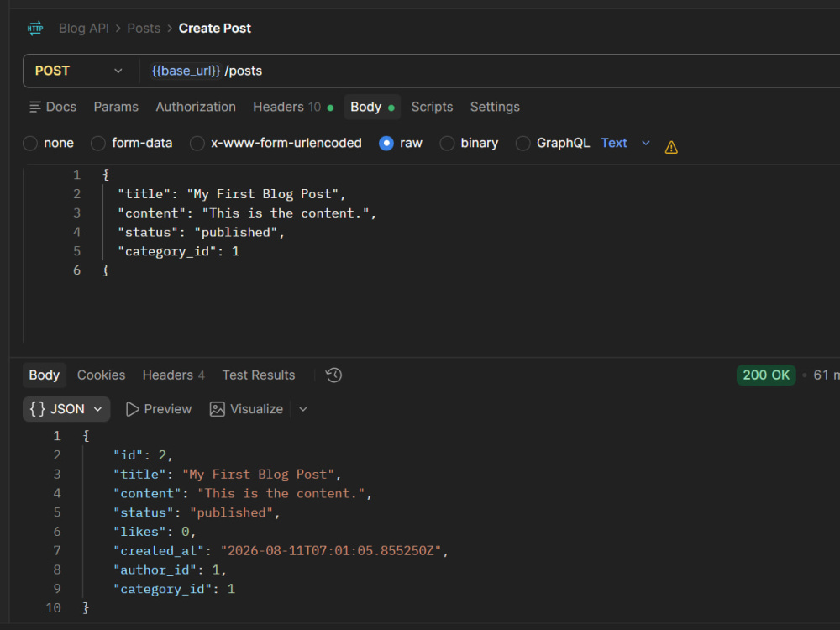The width and height of the screenshot is (840, 630).
Task: Select the raw body radio button
Action: coord(386,143)
